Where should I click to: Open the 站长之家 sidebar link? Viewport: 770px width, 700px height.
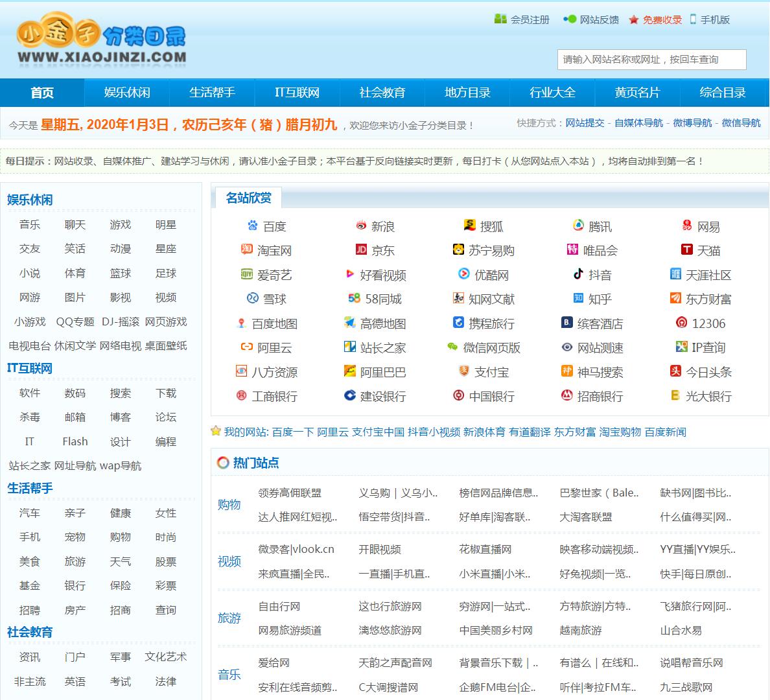[x=29, y=465]
